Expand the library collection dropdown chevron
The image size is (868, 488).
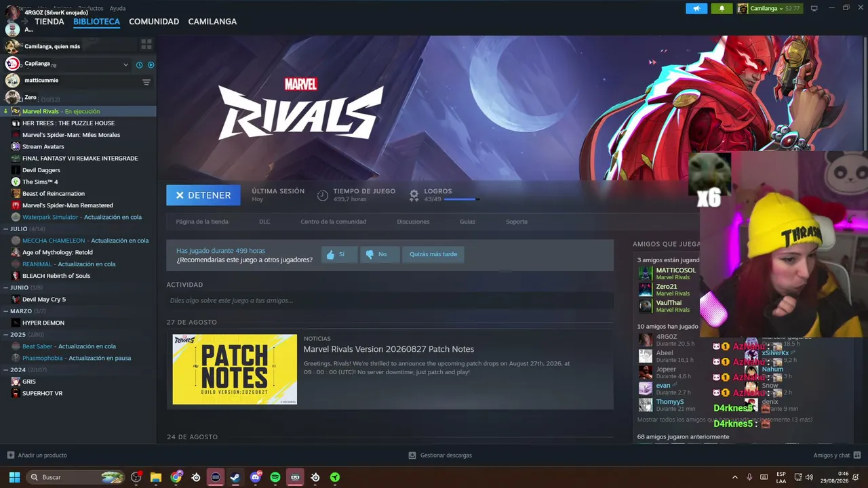point(125,65)
